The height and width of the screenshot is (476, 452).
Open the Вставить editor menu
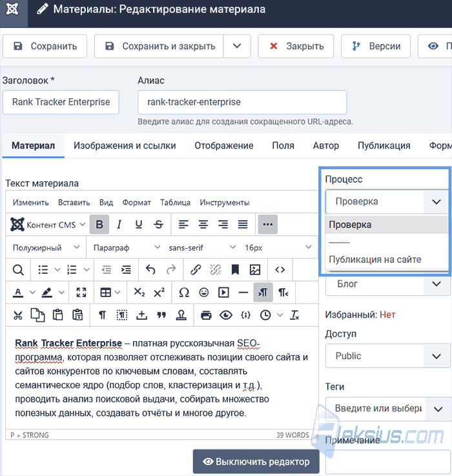[x=74, y=203]
